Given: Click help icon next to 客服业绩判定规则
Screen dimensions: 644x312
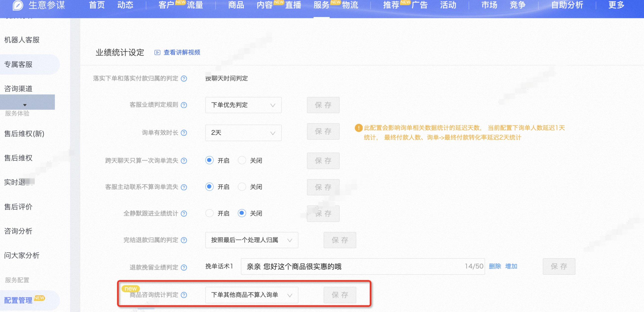Looking at the screenshot, I should (x=184, y=105).
